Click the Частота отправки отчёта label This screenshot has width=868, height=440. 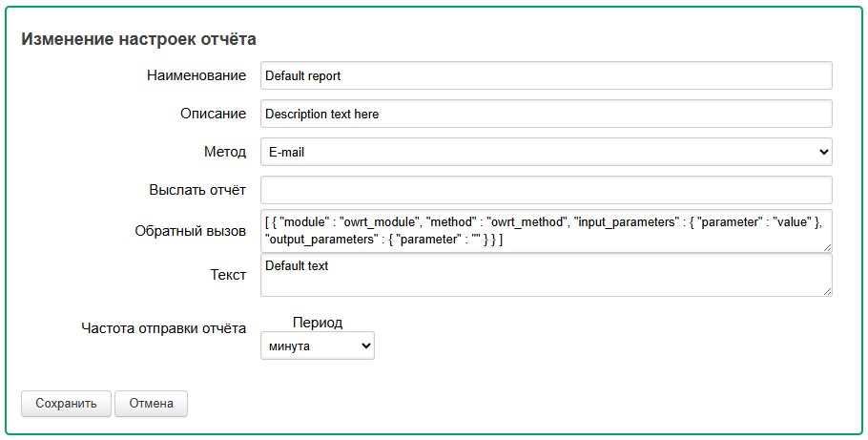(163, 328)
